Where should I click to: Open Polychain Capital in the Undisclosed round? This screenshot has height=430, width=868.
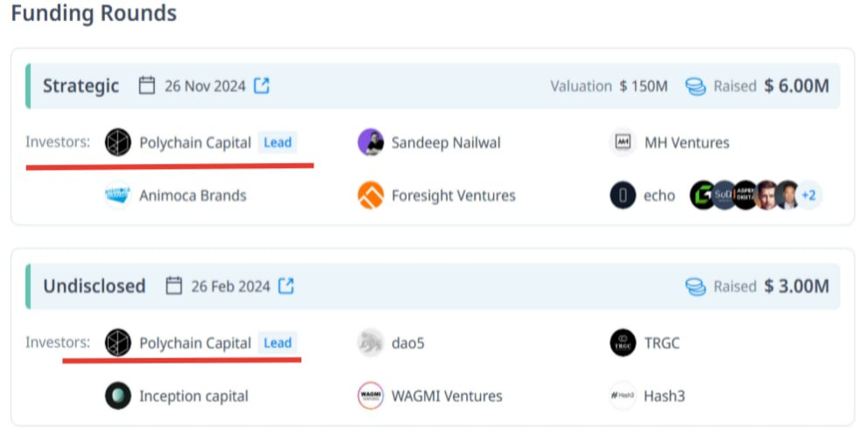tap(194, 343)
